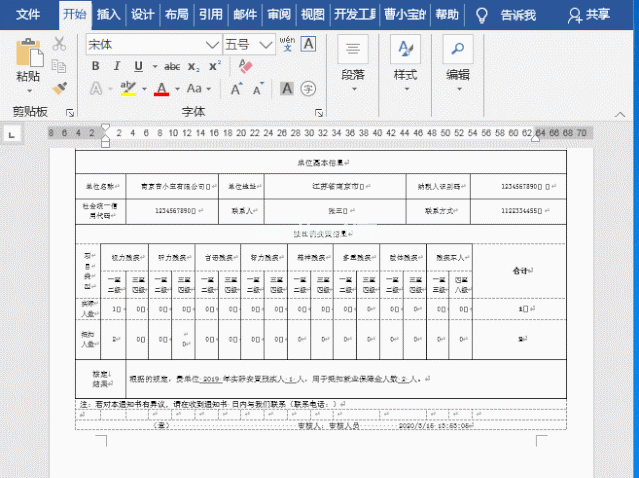Click the tab selector at ruler corner
The width and height of the screenshot is (639, 478).
13,133
